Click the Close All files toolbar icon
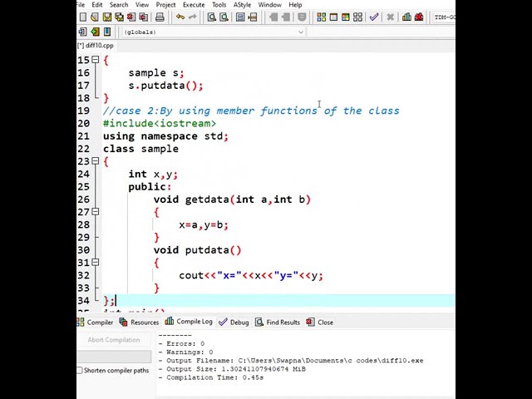 coord(144,17)
